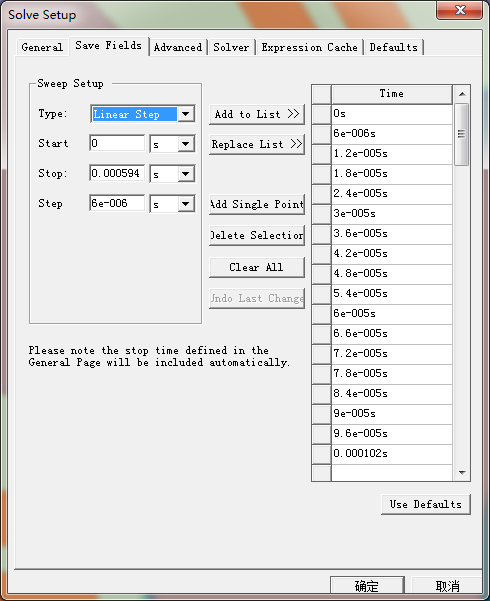Click the Stop value field 0.000594

pyautogui.click(x=117, y=173)
